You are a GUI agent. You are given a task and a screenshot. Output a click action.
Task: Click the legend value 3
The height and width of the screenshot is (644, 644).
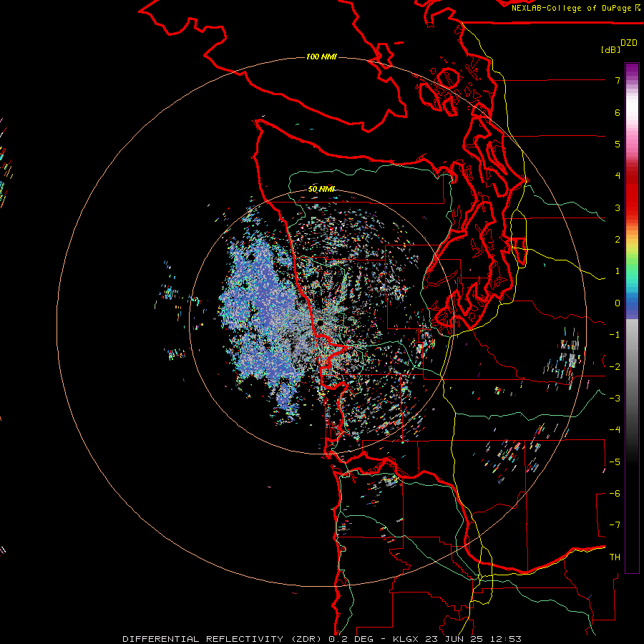[x=618, y=208]
